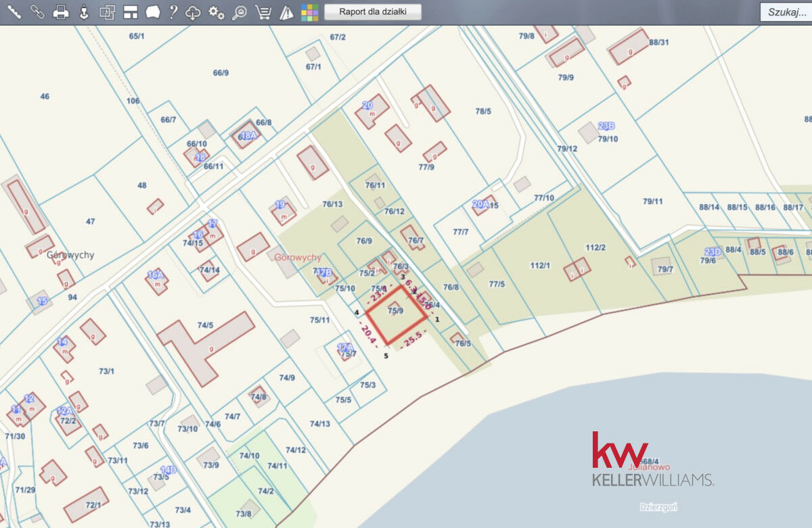Click parcel 74/5 on the map

(x=205, y=325)
